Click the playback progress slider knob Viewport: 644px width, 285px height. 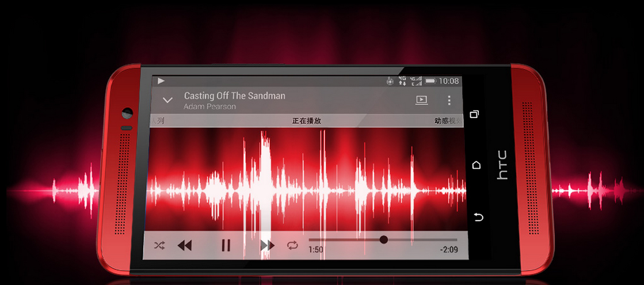point(384,240)
